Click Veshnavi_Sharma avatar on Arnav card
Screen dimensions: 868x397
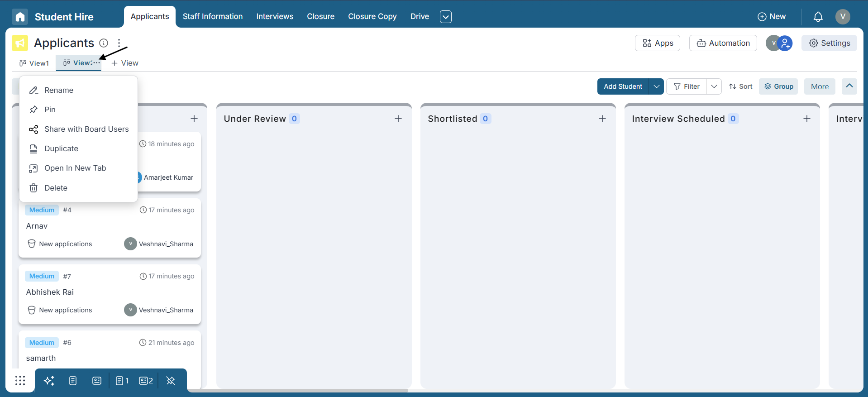pyautogui.click(x=130, y=244)
